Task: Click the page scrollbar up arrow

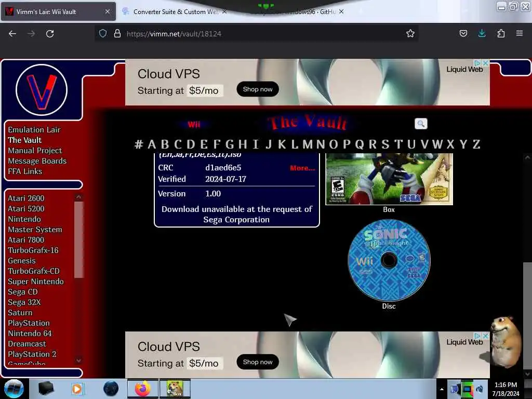Action: (x=527, y=157)
